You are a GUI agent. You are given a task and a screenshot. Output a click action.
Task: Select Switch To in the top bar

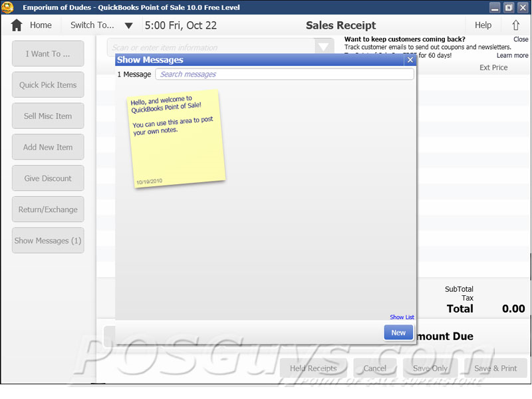92,25
